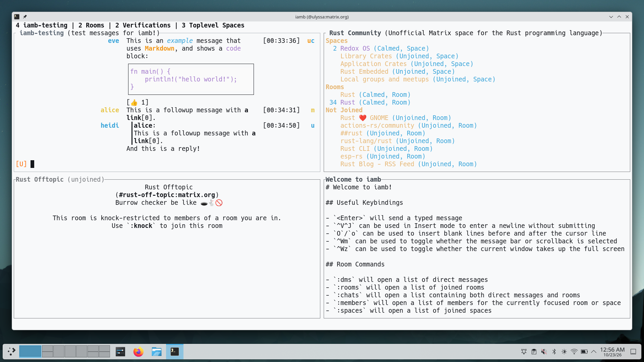Click alice's sender name in messages
The width and height of the screenshot is (644, 362).
[x=110, y=110]
